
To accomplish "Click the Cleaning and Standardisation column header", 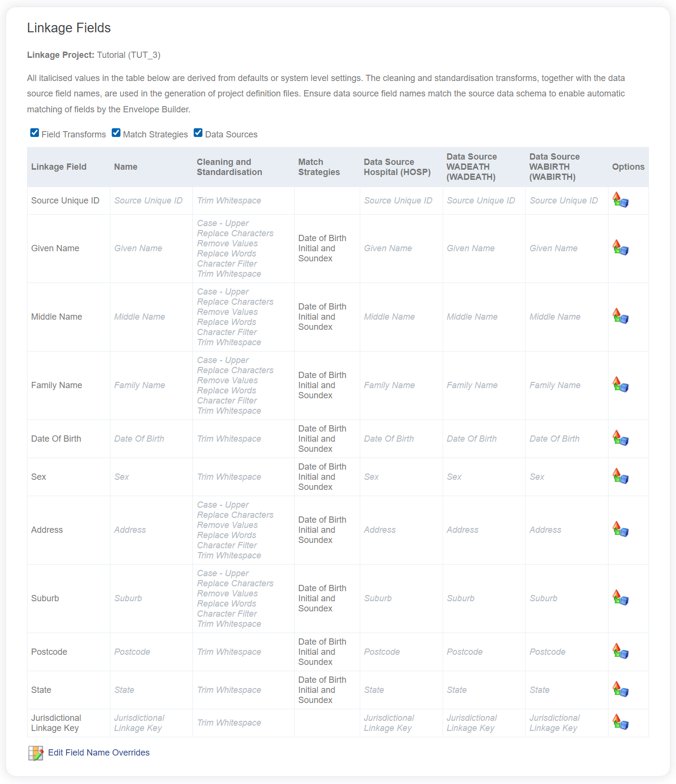I will click(x=230, y=167).
